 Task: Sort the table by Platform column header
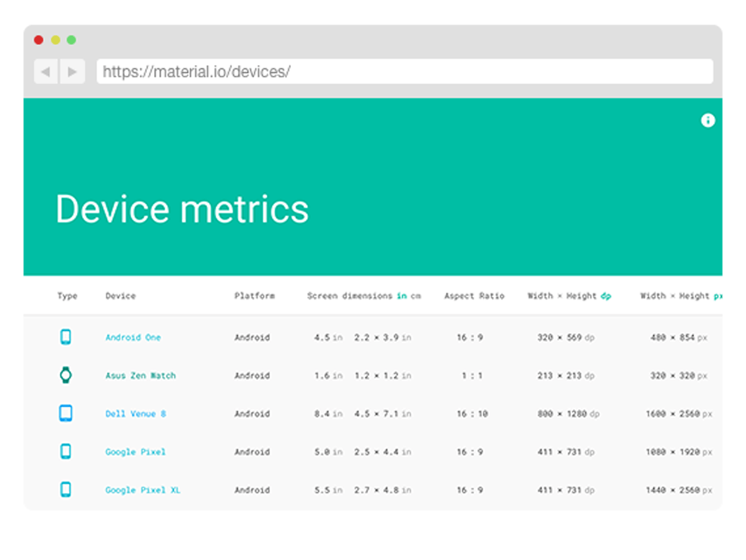pos(255,296)
